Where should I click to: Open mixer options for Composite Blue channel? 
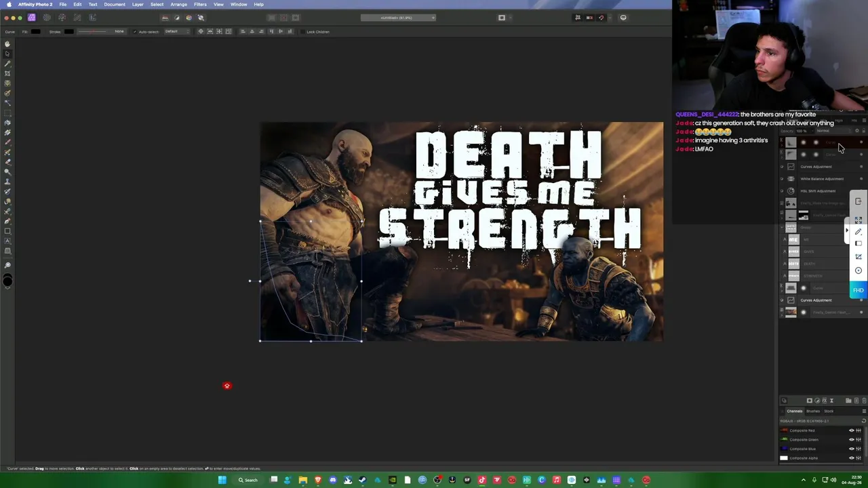pyautogui.click(x=859, y=449)
